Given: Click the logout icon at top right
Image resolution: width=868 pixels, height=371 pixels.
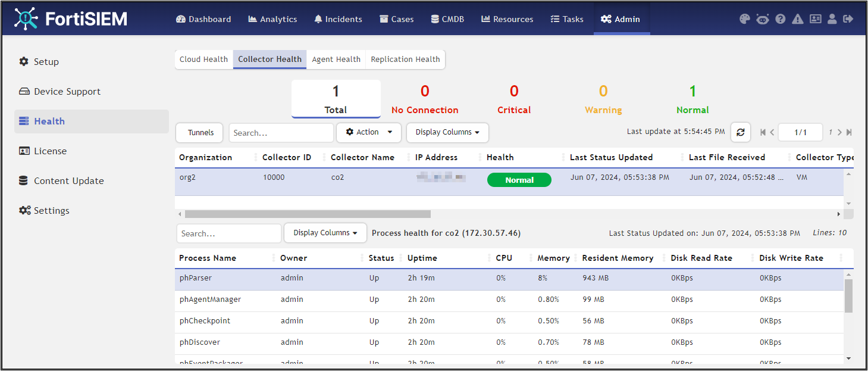Looking at the screenshot, I should [848, 18].
